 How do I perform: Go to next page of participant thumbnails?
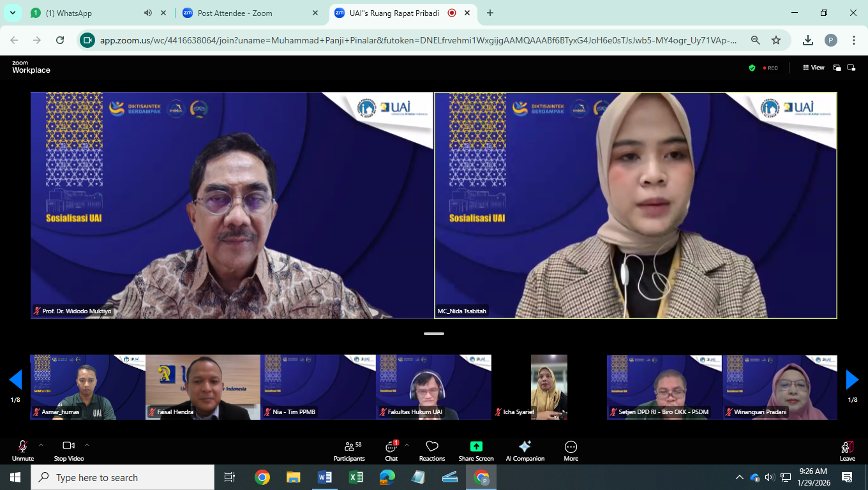852,380
